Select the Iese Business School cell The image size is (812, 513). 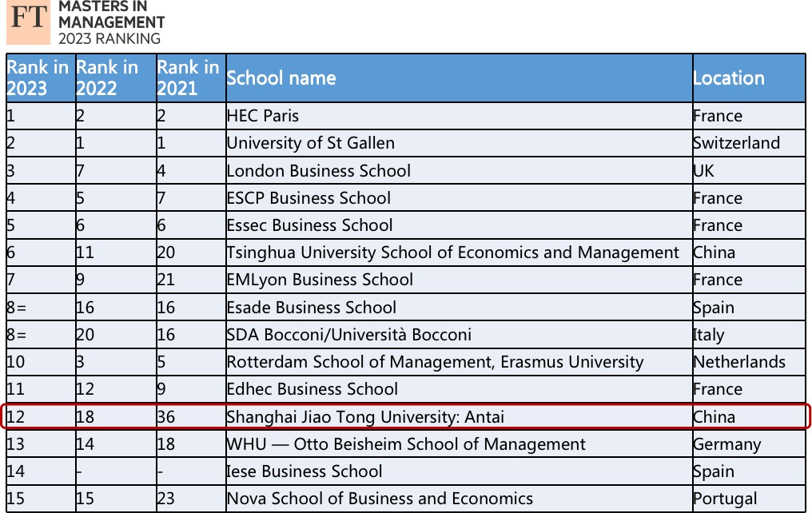tap(304, 471)
